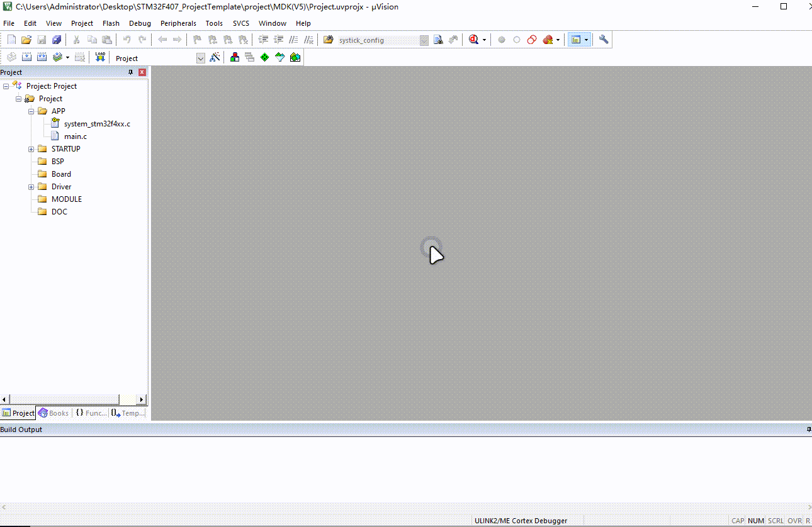Click the enable/disable breakpoint red circles icon
The height and width of the screenshot is (527, 812).
pos(532,40)
